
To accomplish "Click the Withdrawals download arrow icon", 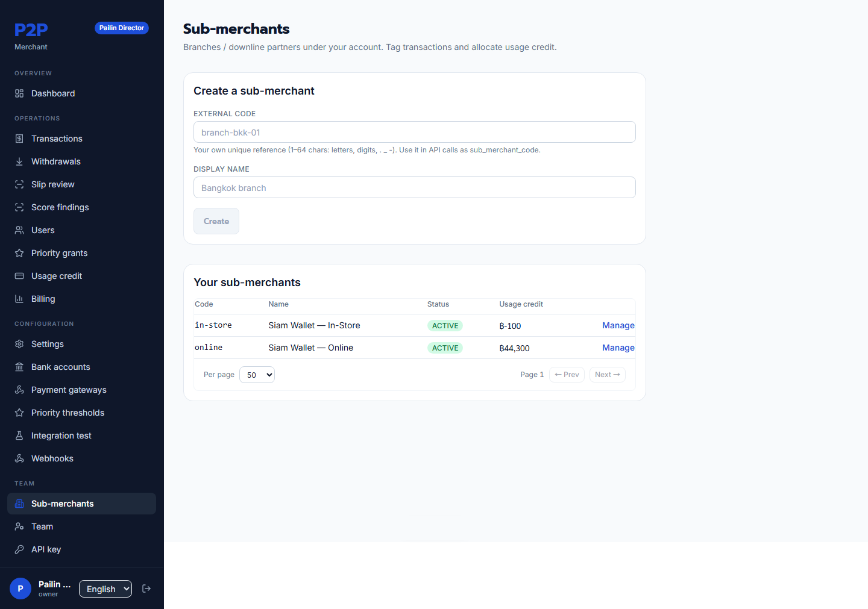I will coord(19,161).
